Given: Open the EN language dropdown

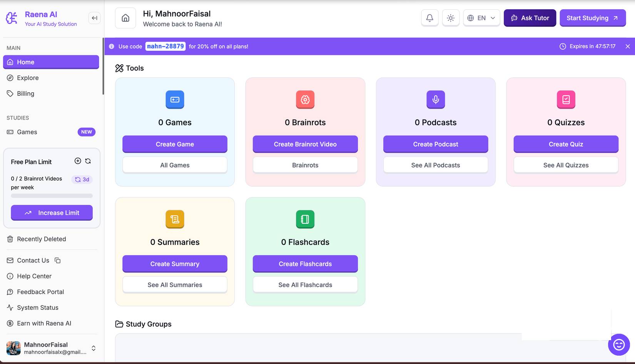Looking at the screenshot, I should coord(481,18).
